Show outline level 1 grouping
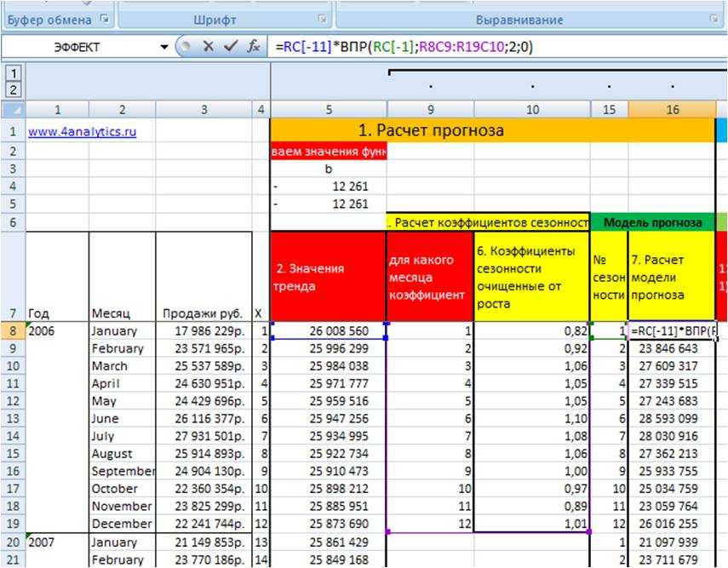 pyautogui.click(x=12, y=74)
